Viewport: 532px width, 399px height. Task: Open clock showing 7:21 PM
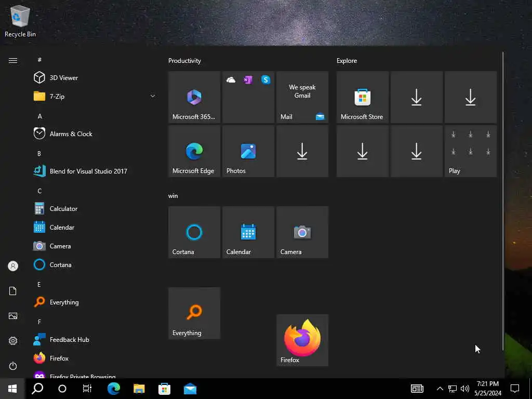[x=487, y=389]
